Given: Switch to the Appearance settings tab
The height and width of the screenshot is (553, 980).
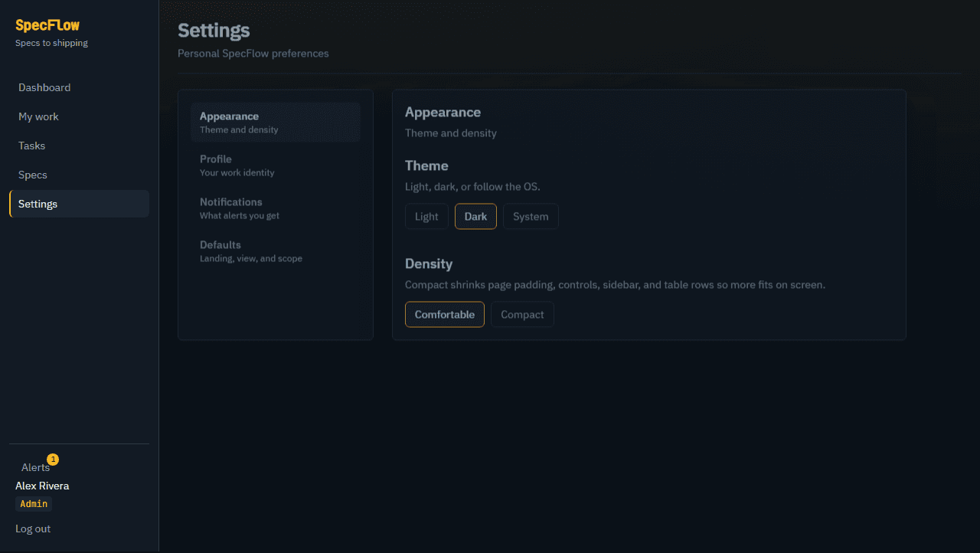Looking at the screenshot, I should (276, 123).
